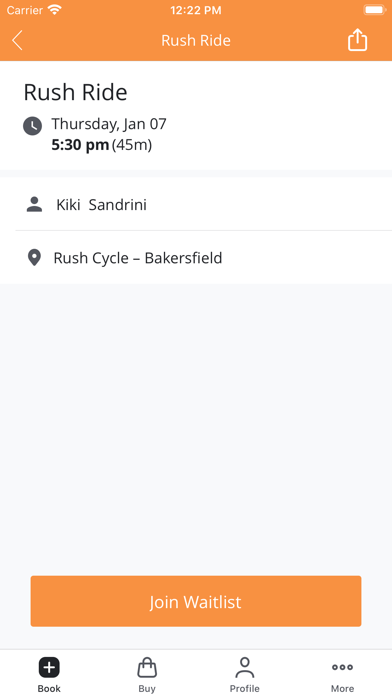392x696 pixels.
Task: Tap the Rush Ride header title
Action: click(x=196, y=40)
